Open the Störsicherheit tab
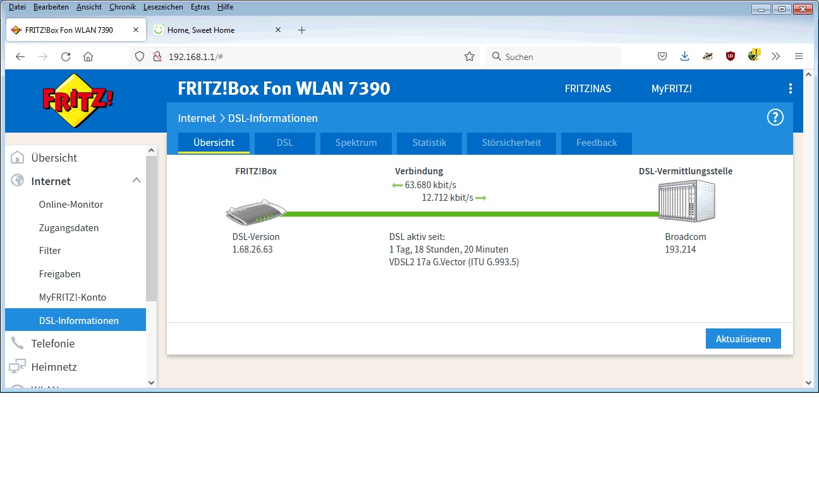This screenshot has height=504, width=819. point(511,143)
